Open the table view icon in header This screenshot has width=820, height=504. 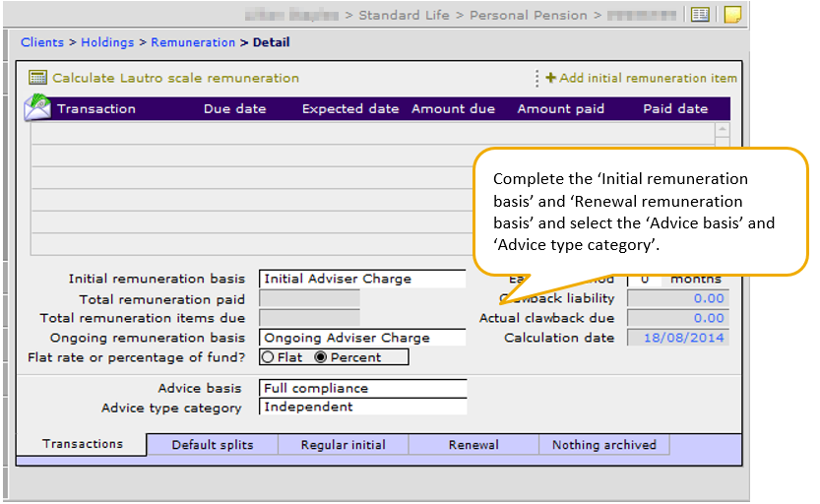[x=700, y=15]
